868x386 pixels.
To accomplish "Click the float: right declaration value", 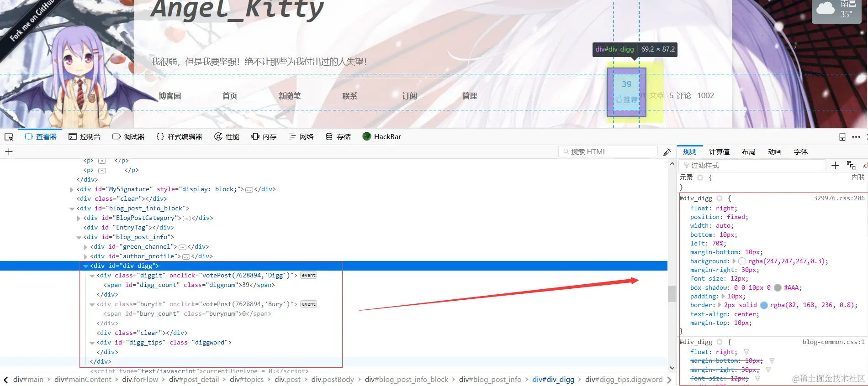I will tap(725, 208).
